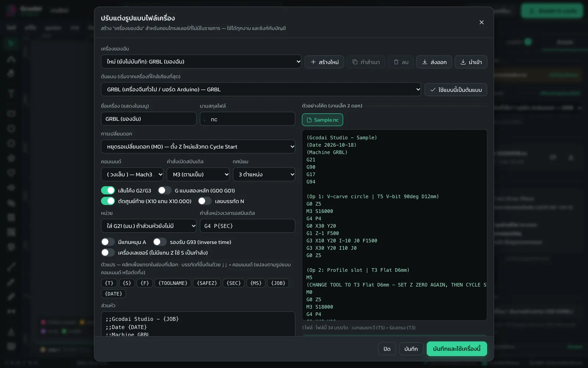Toggle the trim trailing zeros switch
The height and width of the screenshot is (368, 588).
click(x=108, y=201)
